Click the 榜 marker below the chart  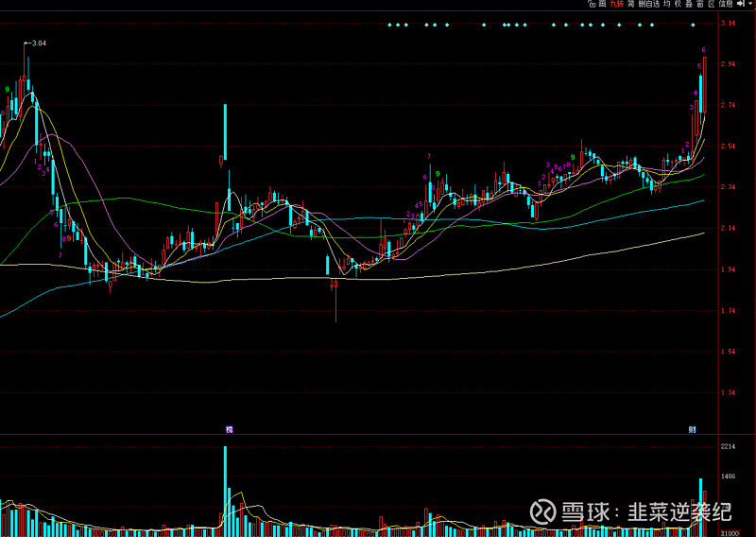[x=229, y=429]
